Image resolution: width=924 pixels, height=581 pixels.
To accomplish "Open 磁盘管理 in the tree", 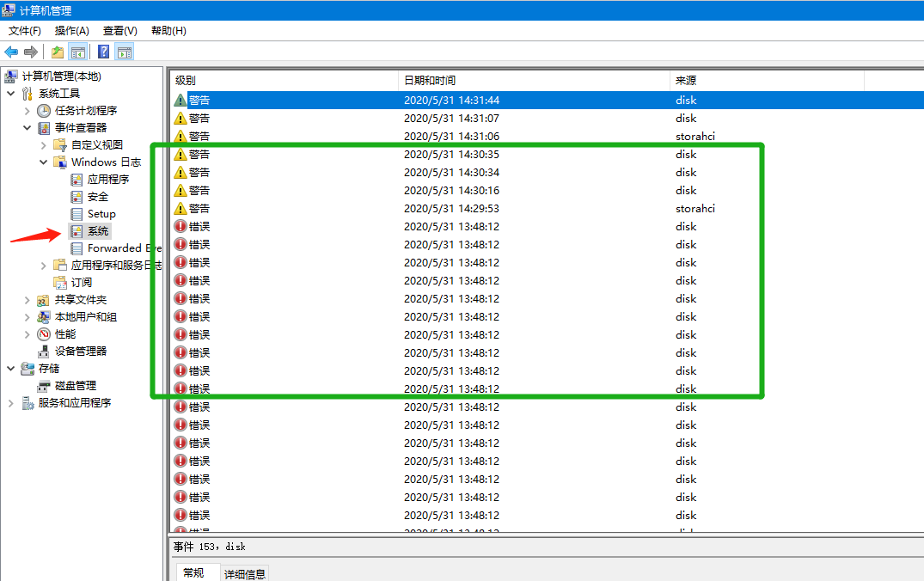I will [75, 386].
